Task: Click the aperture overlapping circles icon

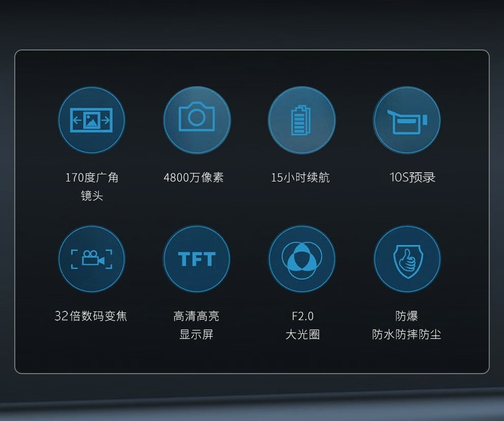Action: pyautogui.click(x=301, y=259)
